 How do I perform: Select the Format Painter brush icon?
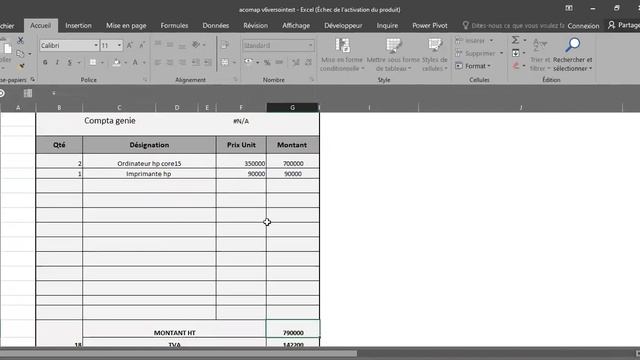click(20, 66)
